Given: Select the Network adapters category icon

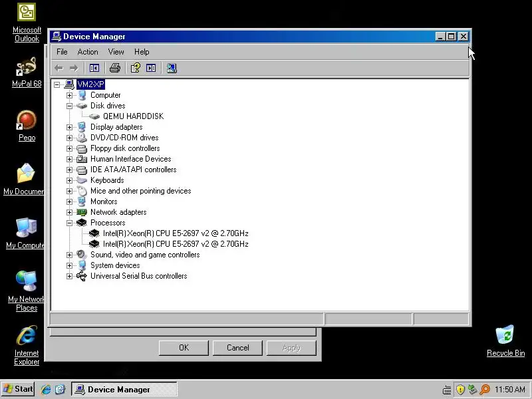Looking at the screenshot, I should click(81, 212).
